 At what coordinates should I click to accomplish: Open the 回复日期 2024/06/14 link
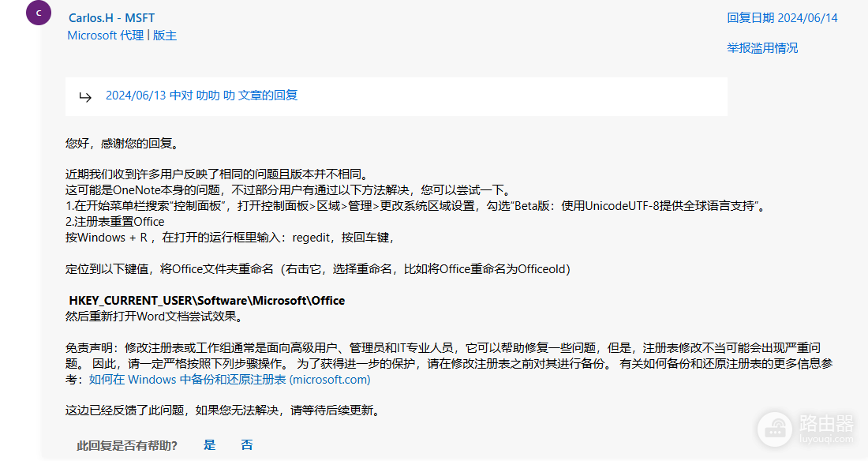pyautogui.click(x=782, y=17)
